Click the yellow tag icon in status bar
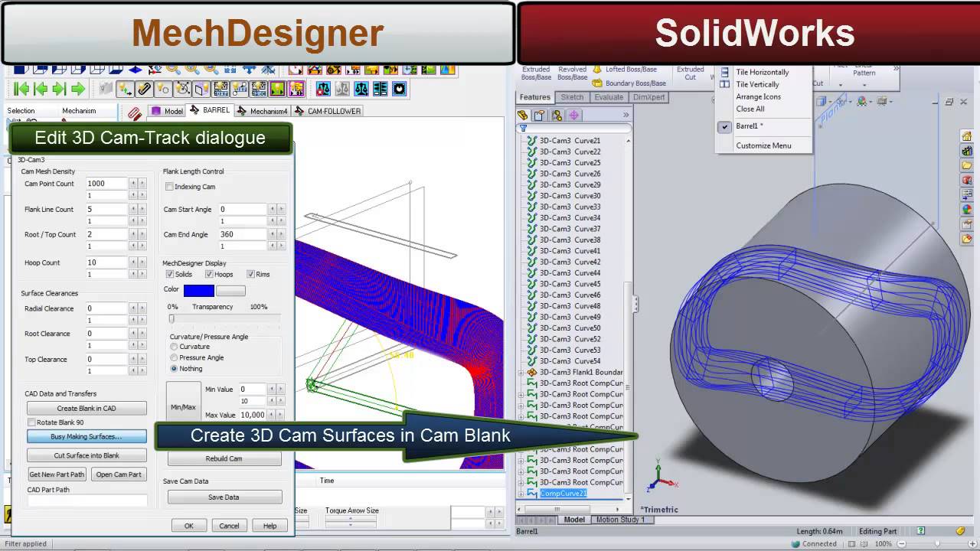This screenshot has height=551, width=980. (x=960, y=530)
